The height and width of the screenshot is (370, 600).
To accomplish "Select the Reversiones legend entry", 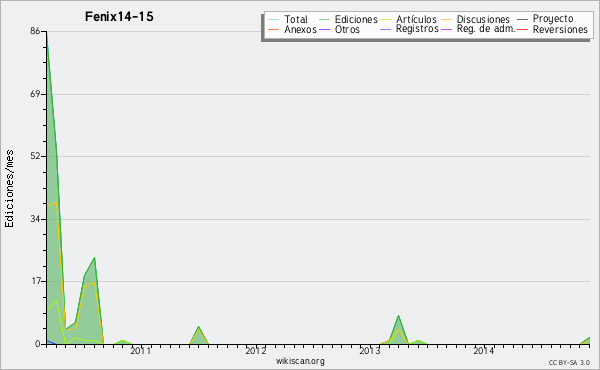I will pyautogui.click(x=553, y=29).
